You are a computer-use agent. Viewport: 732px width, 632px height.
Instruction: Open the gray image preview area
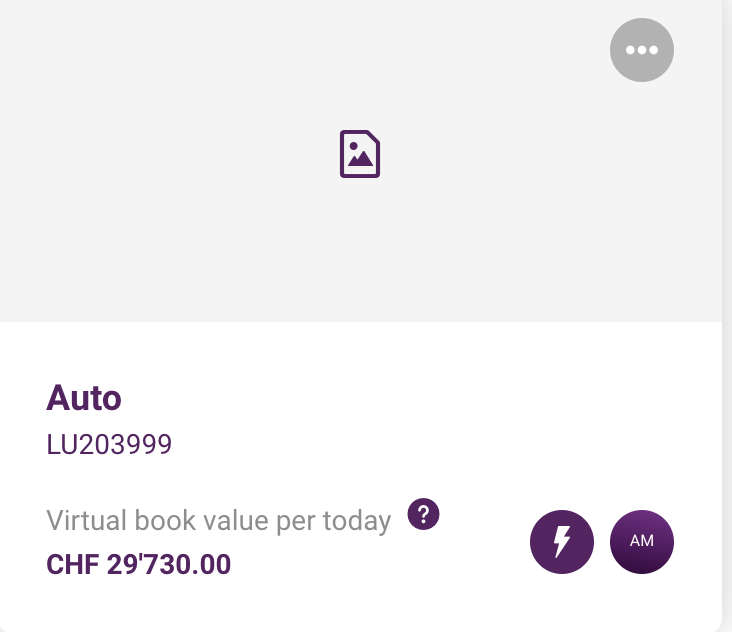tap(361, 161)
